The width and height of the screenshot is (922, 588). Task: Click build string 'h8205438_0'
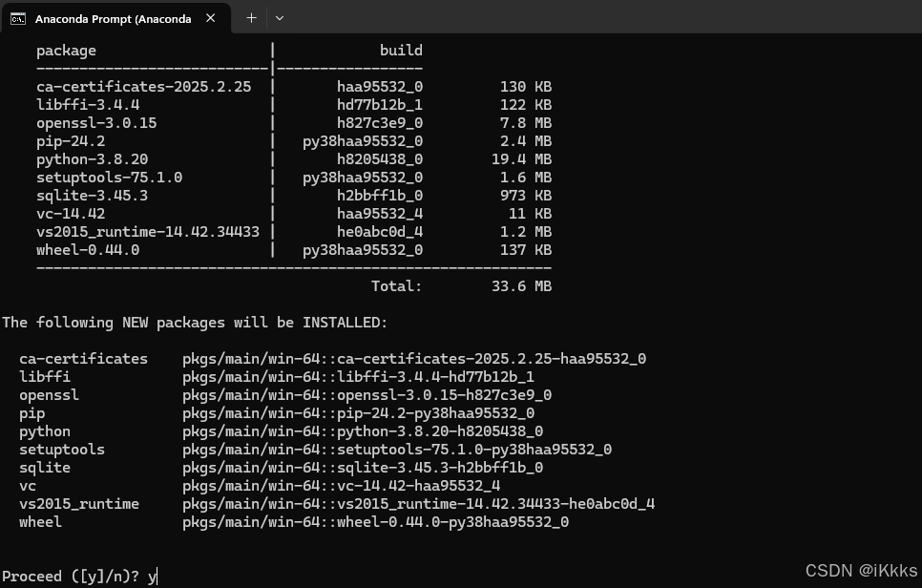coord(380,160)
